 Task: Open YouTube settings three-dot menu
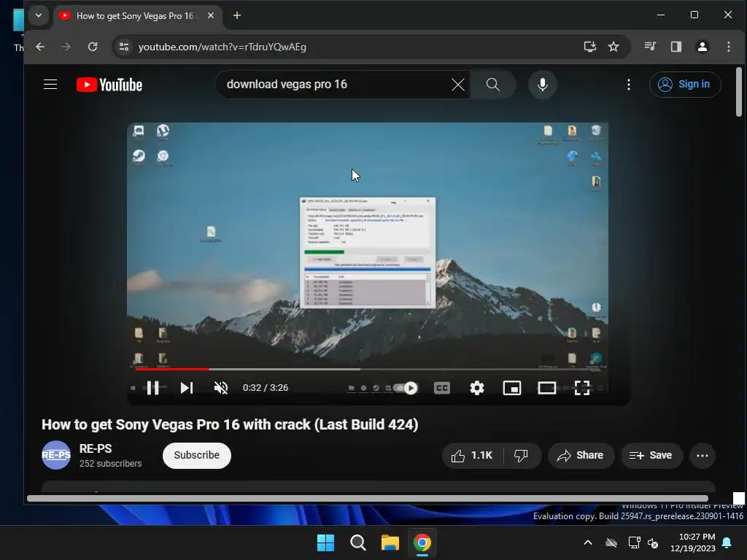(629, 85)
